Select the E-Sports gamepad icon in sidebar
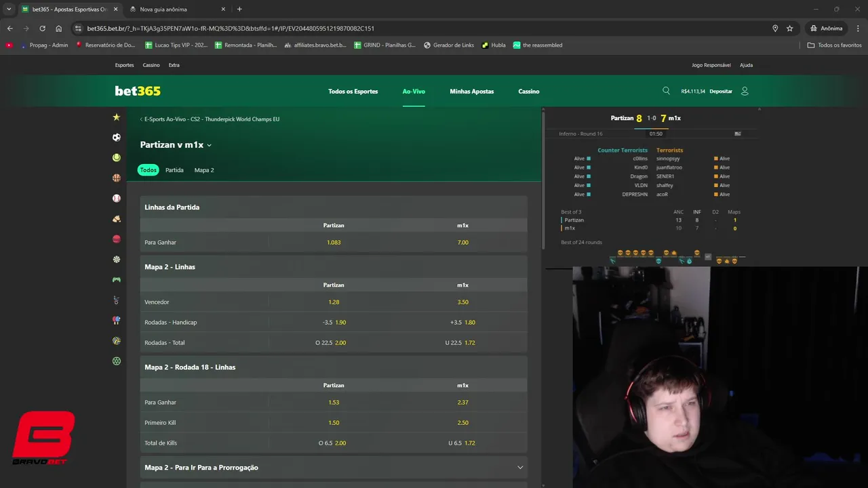 pyautogui.click(x=117, y=279)
